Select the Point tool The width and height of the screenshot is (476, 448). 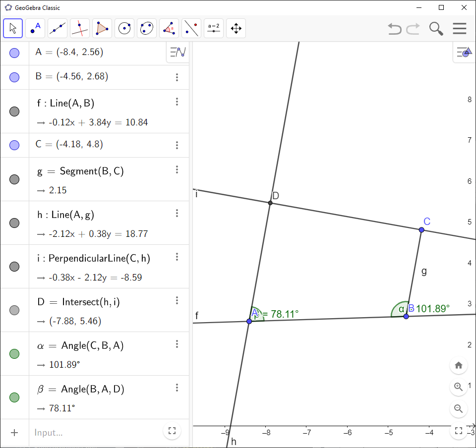(x=35, y=28)
